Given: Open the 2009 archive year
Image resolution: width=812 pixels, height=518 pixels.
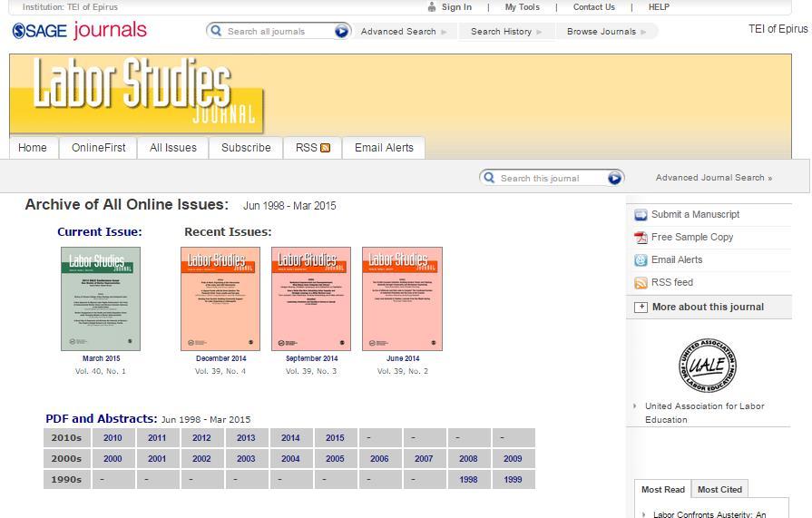Looking at the screenshot, I should [x=513, y=458].
